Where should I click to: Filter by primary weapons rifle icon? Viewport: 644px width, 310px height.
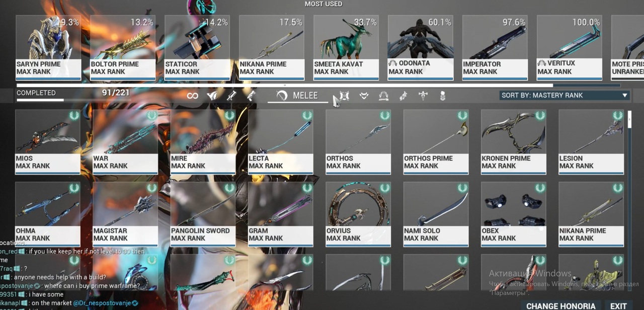[x=232, y=96]
